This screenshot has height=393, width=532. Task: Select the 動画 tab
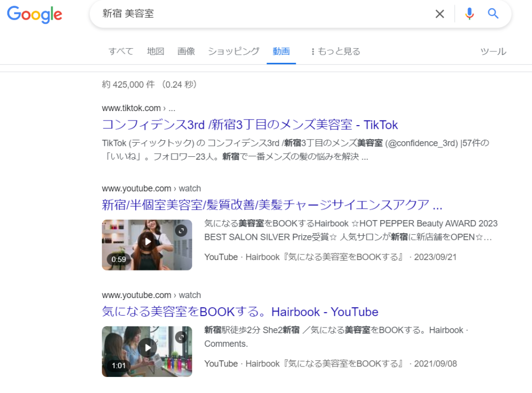click(x=281, y=51)
